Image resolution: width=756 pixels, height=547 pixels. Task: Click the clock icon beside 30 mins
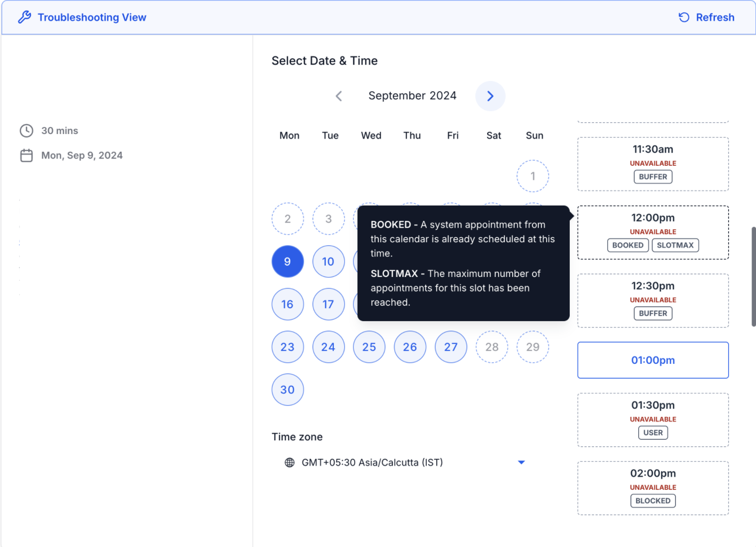(26, 131)
